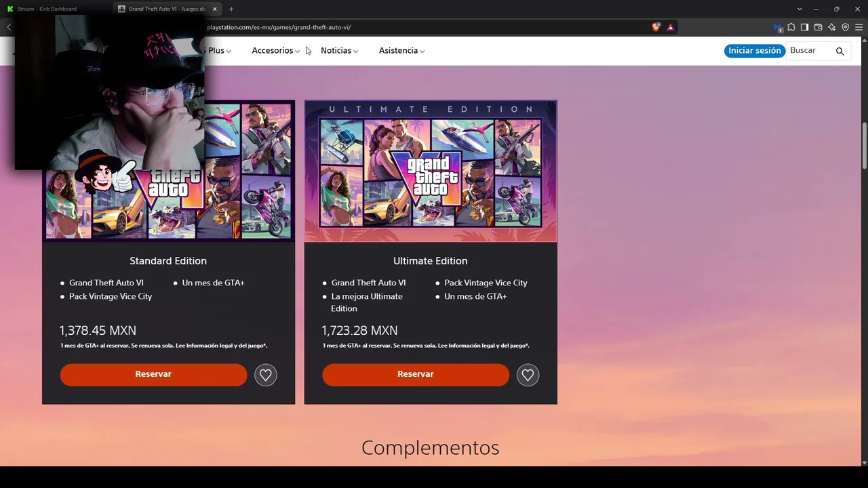Click 'Grand Theft Auto VI' in Ultimate Edition list
This screenshot has width=868, height=488.
[368, 283]
